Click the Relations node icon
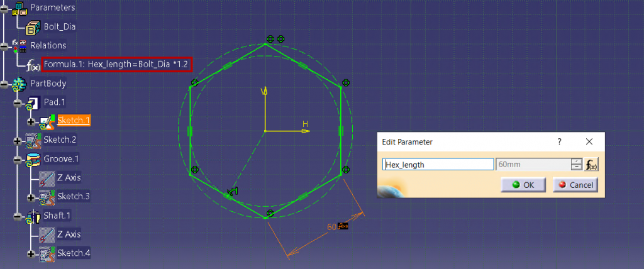 pos(19,46)
